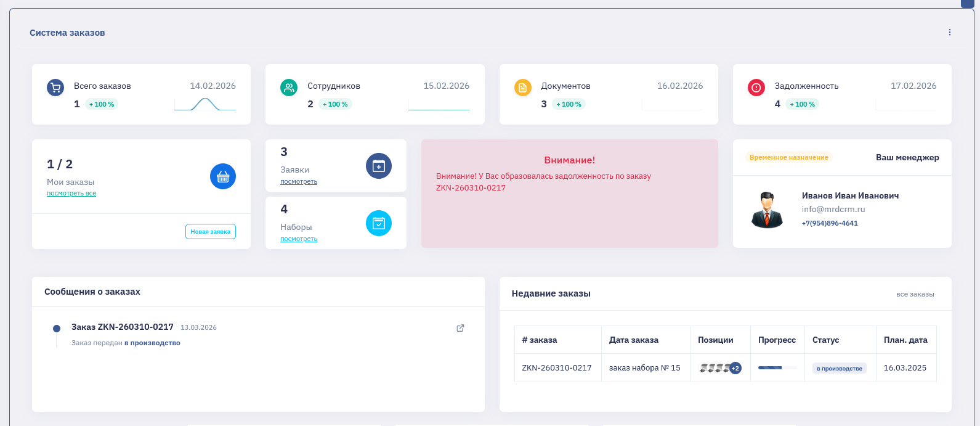
Task: Click the blue basket icon in Мои заказы
Action: point(223,176)
